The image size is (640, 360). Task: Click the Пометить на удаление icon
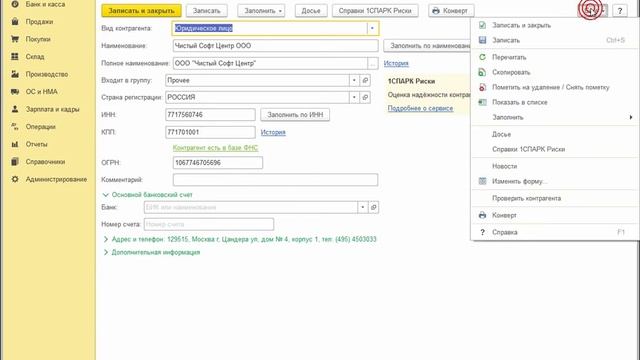click(x=482, y=87)
